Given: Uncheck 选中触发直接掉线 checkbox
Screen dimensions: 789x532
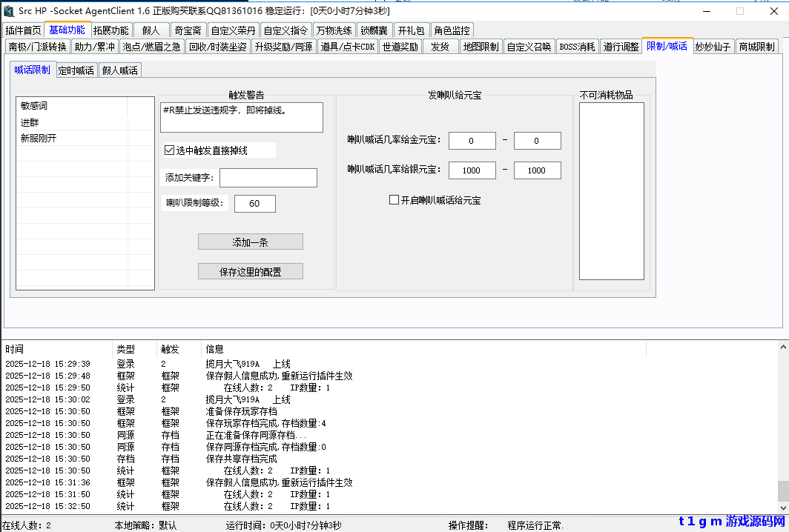Looking at the screenshot, I should (168, 150).
